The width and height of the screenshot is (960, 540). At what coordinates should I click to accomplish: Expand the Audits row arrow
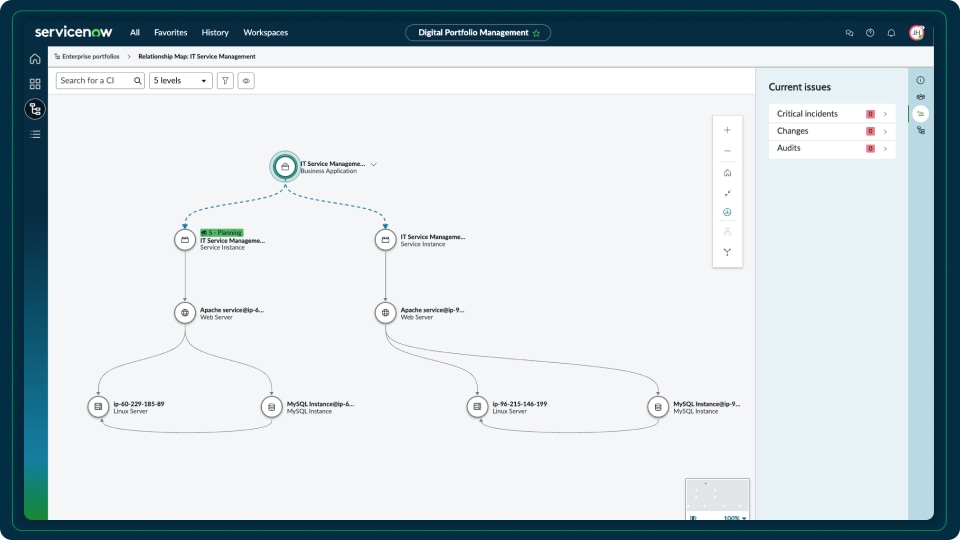tap(885, 148)
